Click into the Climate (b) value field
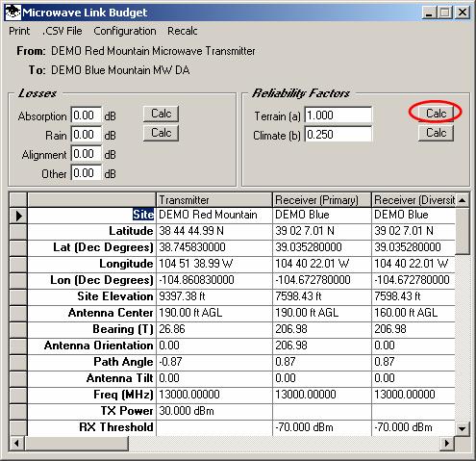Screen dimensions: 476x461 tap(338, 135)
